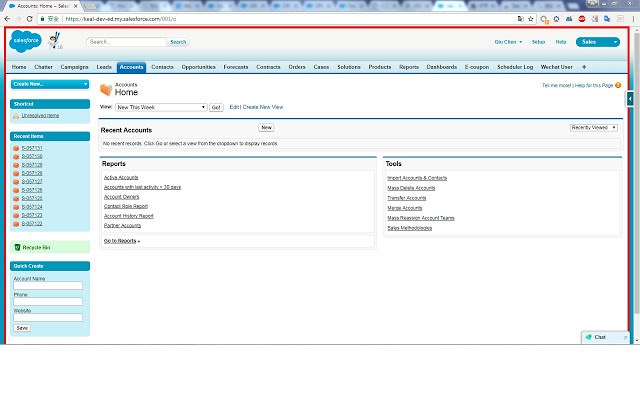Open the Create New dropdown
The width and height of the screenshot is (640, 400).
[x=50, y=84]
